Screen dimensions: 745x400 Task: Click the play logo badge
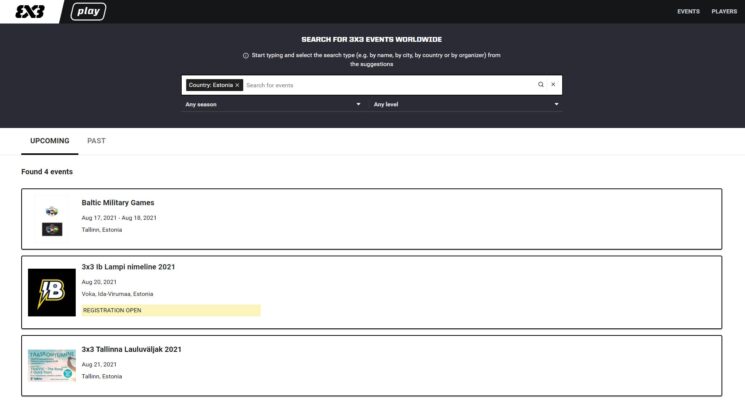coord(89,12)
